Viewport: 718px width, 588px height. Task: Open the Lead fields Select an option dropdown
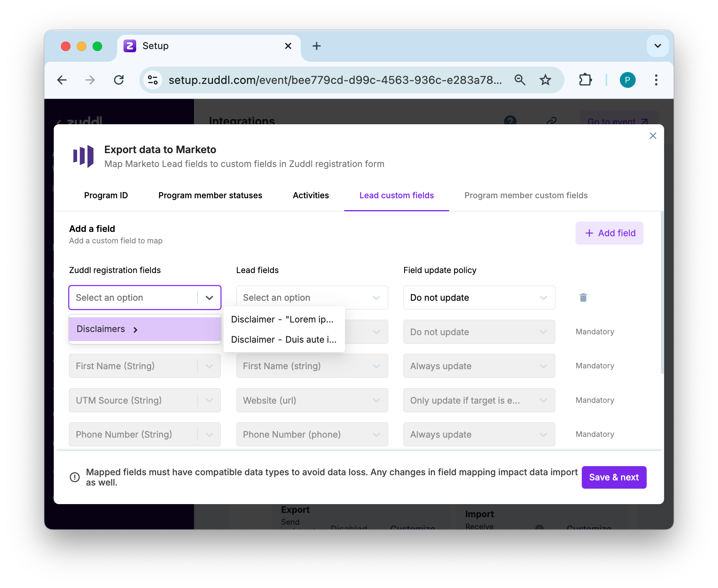pos(312,298)
